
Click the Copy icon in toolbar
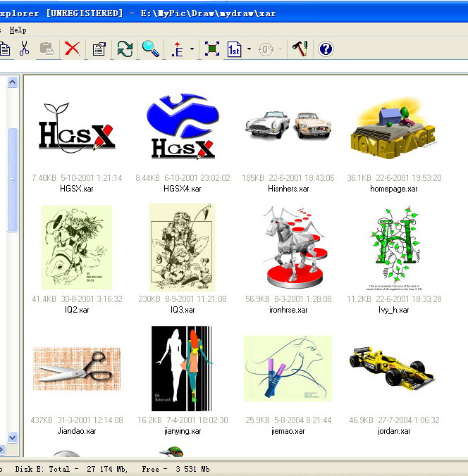point(4,49)
